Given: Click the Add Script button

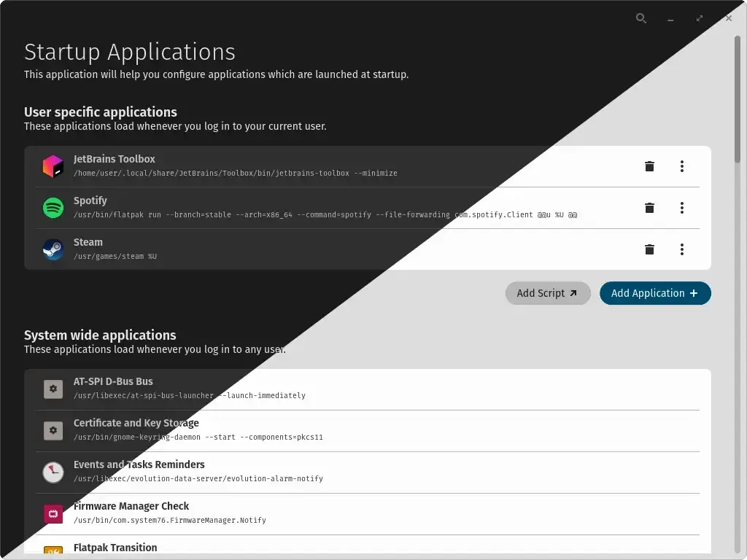Looking at the screenshot, I should pyautogui.click(x=548, y=293).
